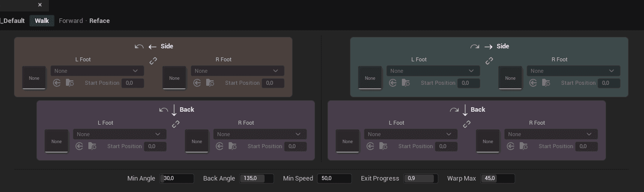The image size is (644, 192).
Task: Open left Back R Foot asset dropdown
Action: [260, 134]
